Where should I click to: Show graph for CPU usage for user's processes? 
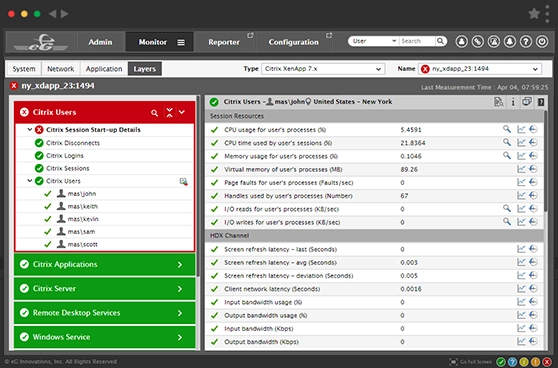(521, 129)
